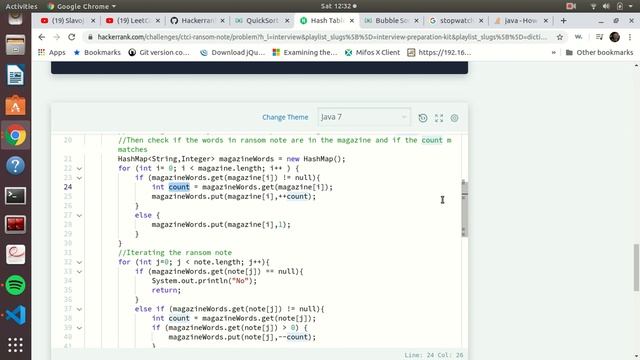Open the Chrome profile avatar
The height and width of the screenshot is (360, 640).
click(x=614, y=37)
